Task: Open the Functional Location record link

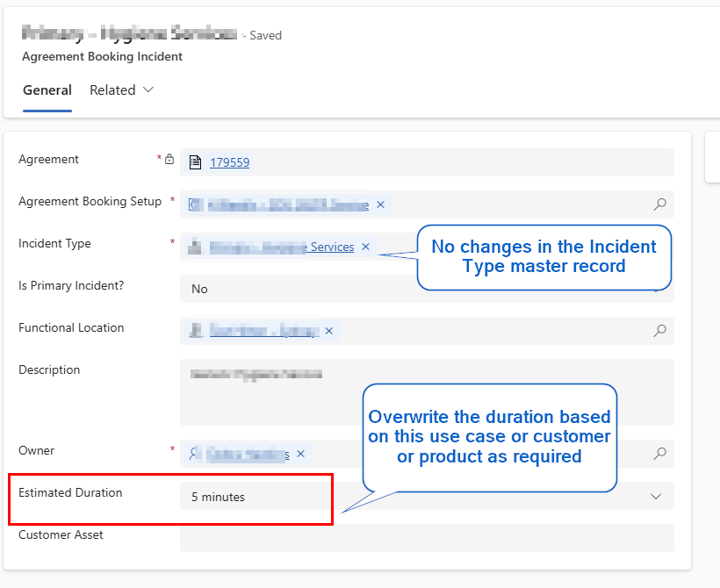Action: pyautogui.click(x=263, y=331)
